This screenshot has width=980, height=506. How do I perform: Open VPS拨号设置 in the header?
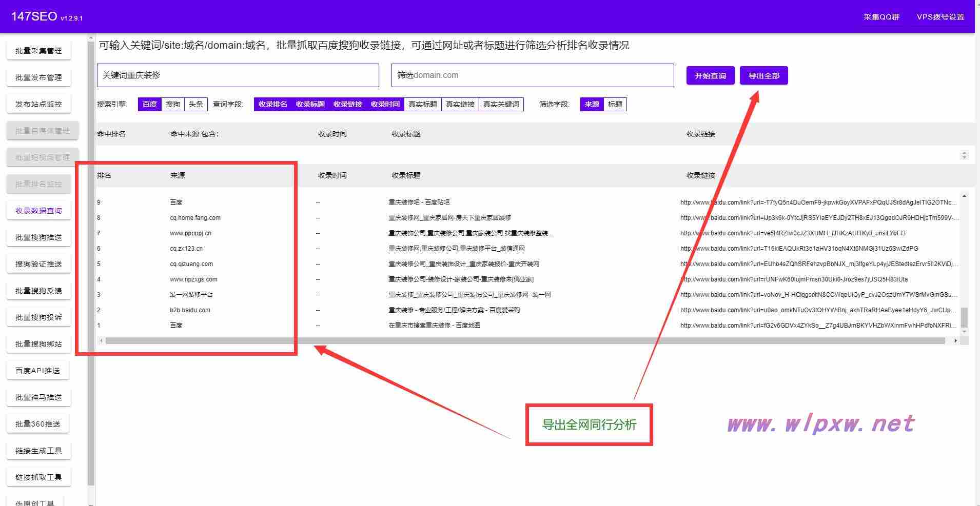click(x=940, y=17)
